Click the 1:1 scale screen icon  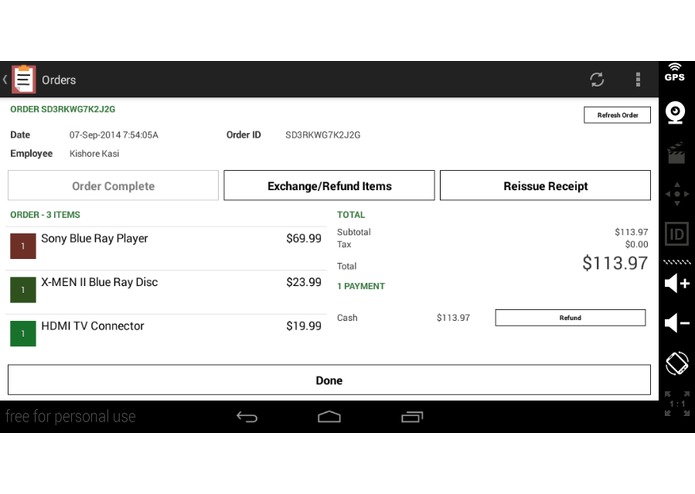pyautogui.click(x=677, y=404)
